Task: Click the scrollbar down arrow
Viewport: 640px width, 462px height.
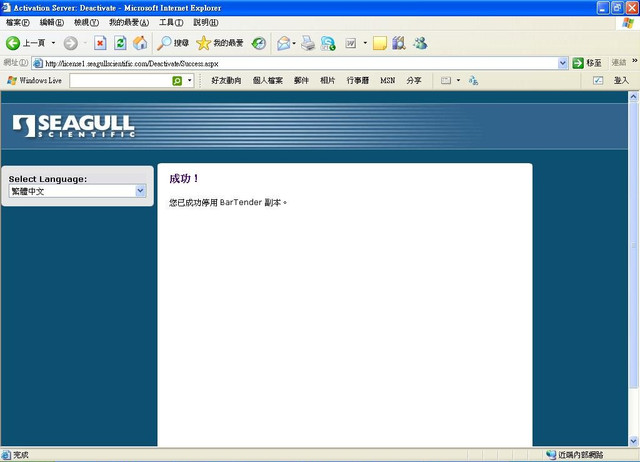Action: [x=633, y=441]
